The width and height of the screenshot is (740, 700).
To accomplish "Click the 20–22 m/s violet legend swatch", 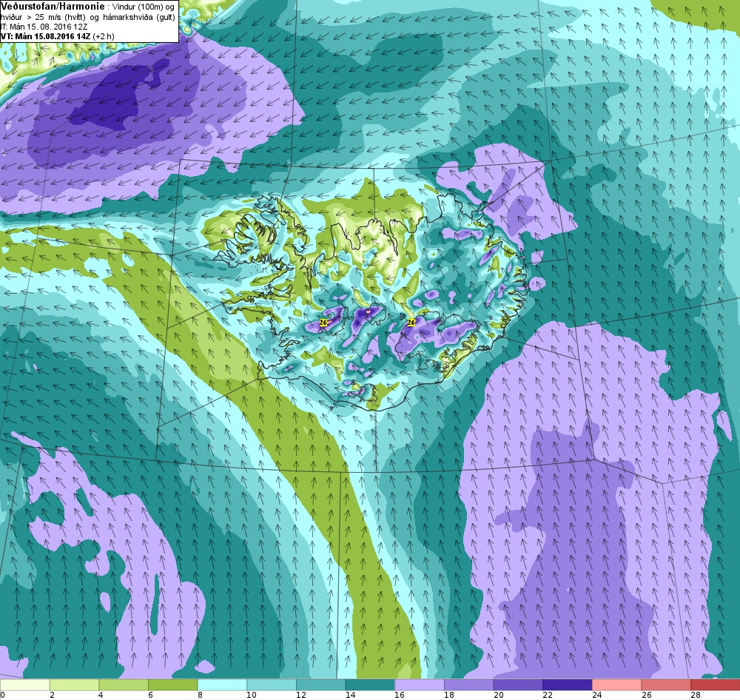I will point(518,684).
